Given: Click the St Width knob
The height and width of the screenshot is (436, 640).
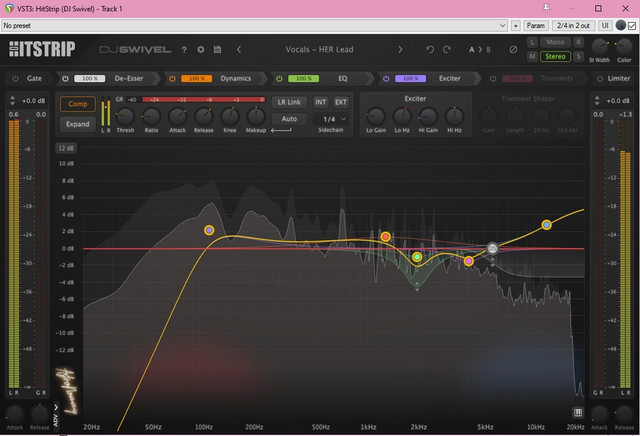Looking at the screenshot, I should [600, 47].
